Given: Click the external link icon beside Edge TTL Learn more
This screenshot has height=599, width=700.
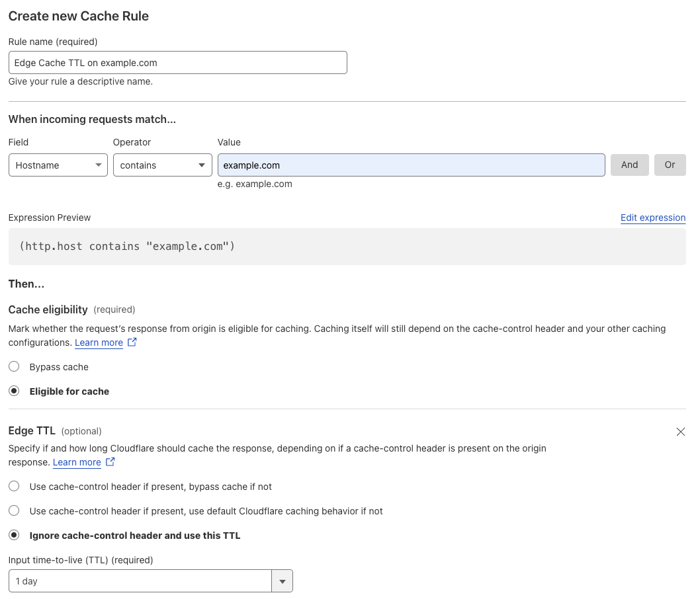Looking at the screenshot, I should 109,462.
